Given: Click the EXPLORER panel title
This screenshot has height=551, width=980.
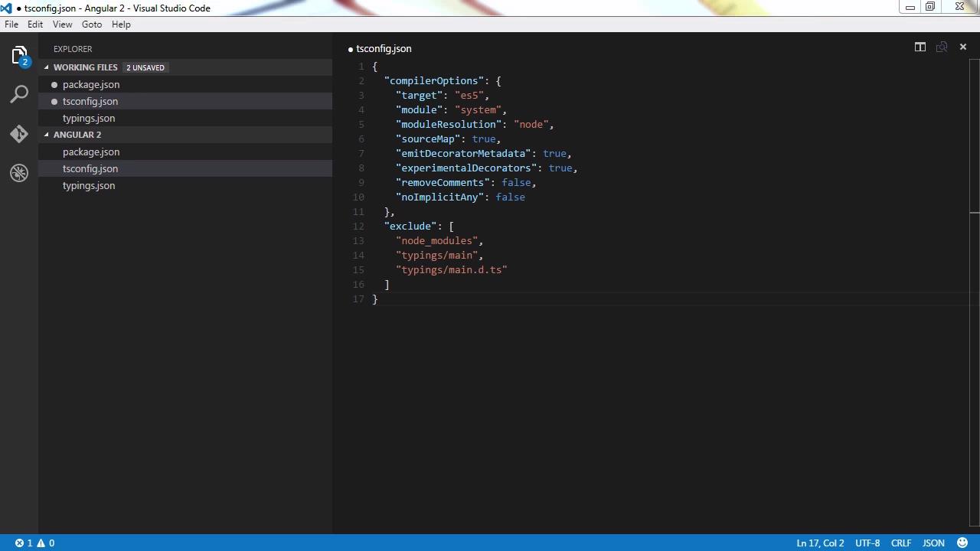Looking at the screenshot, I should 73,49.
